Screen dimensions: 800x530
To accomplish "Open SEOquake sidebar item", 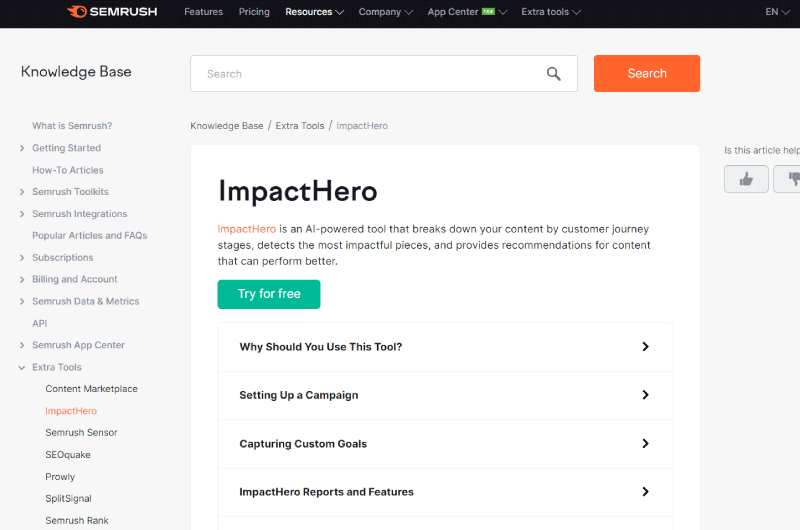I will click(68, 455).
